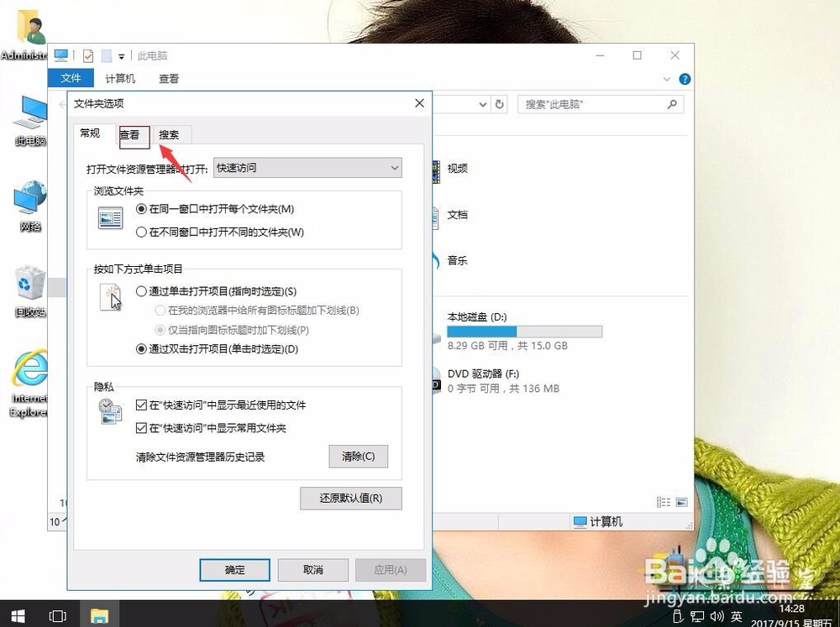Click the safely remove hardware tray icon
The image size is (840, 627).
click(678, 617)
